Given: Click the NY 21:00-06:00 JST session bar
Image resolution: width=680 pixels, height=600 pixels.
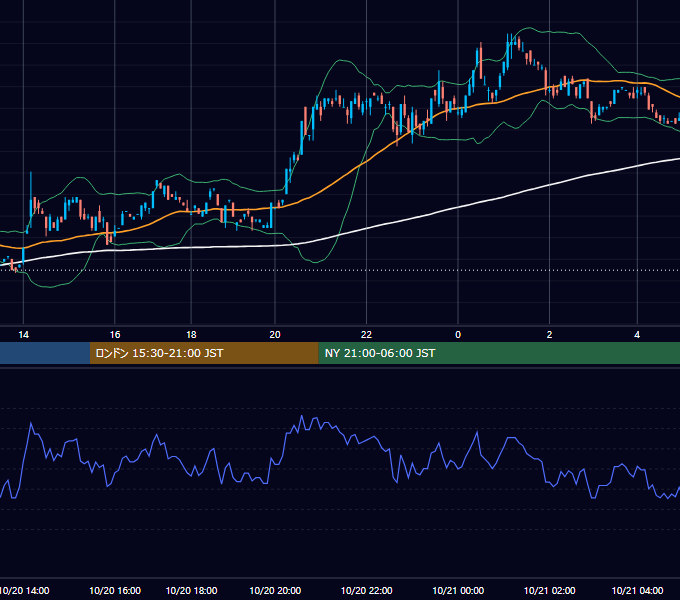Looking at the screenshot, I should point(499,353).
